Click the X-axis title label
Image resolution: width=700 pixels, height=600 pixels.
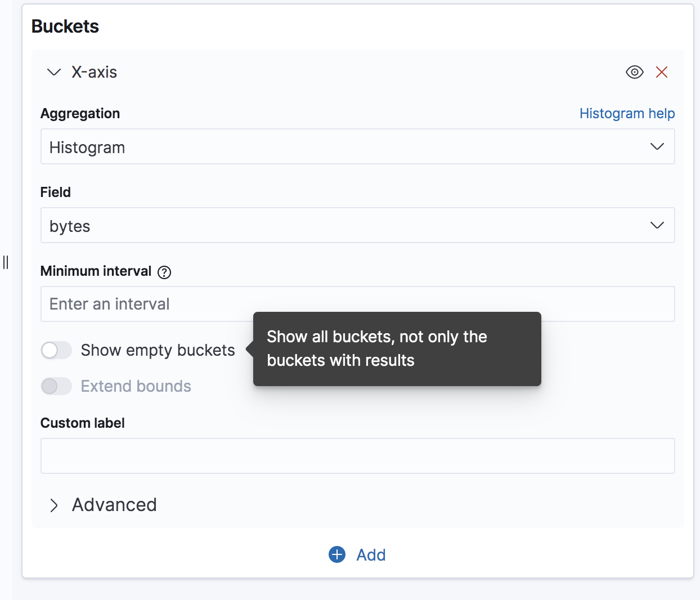click(x=94, y=72)
